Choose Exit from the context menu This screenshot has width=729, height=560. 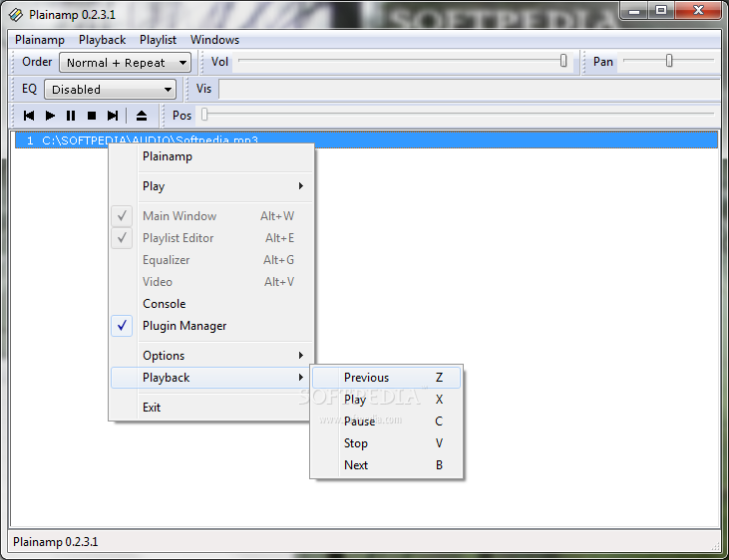(211, 408)
